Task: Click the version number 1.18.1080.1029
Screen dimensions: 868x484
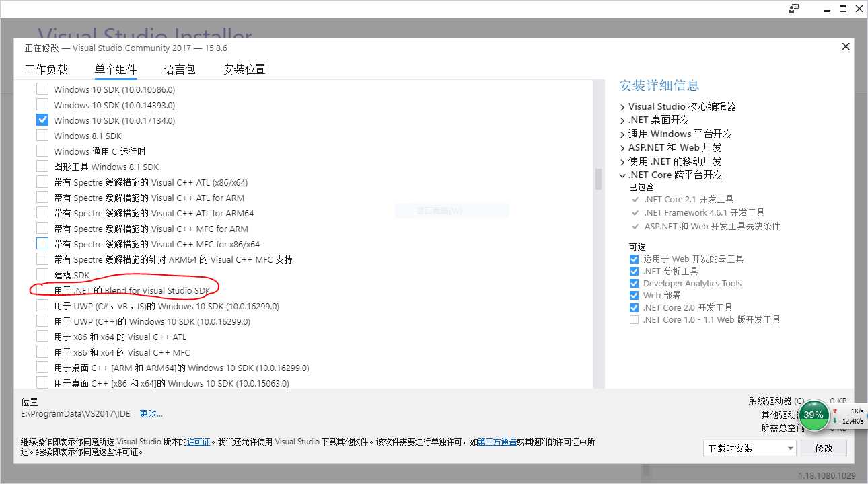Action: [x=827, y=475]
